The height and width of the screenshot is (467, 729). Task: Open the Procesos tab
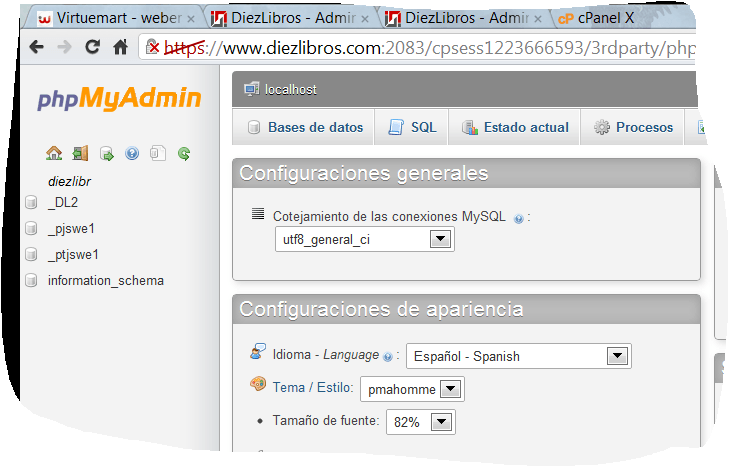click(x=632, y=127)
